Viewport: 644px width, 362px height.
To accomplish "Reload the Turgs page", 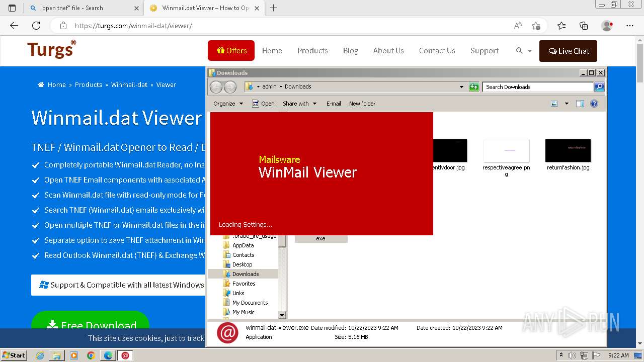I will click(x=36, y=26).
